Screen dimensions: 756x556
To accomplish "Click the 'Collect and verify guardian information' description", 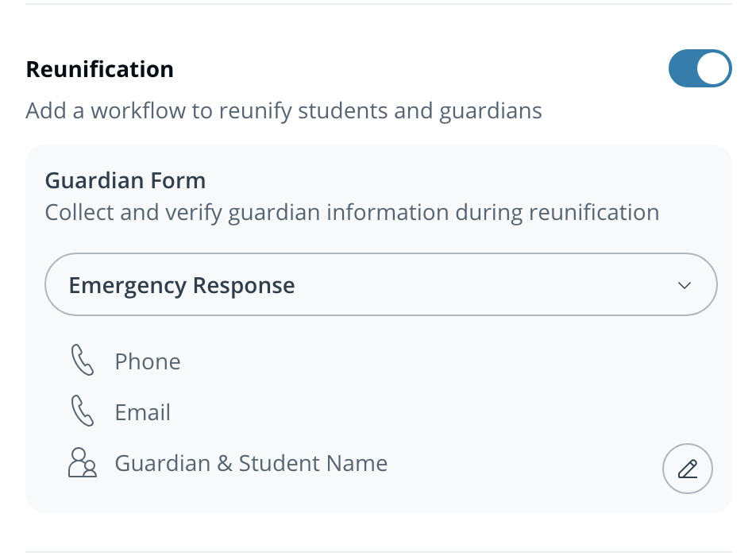I will pyautogui.click(x=352, y=213).
